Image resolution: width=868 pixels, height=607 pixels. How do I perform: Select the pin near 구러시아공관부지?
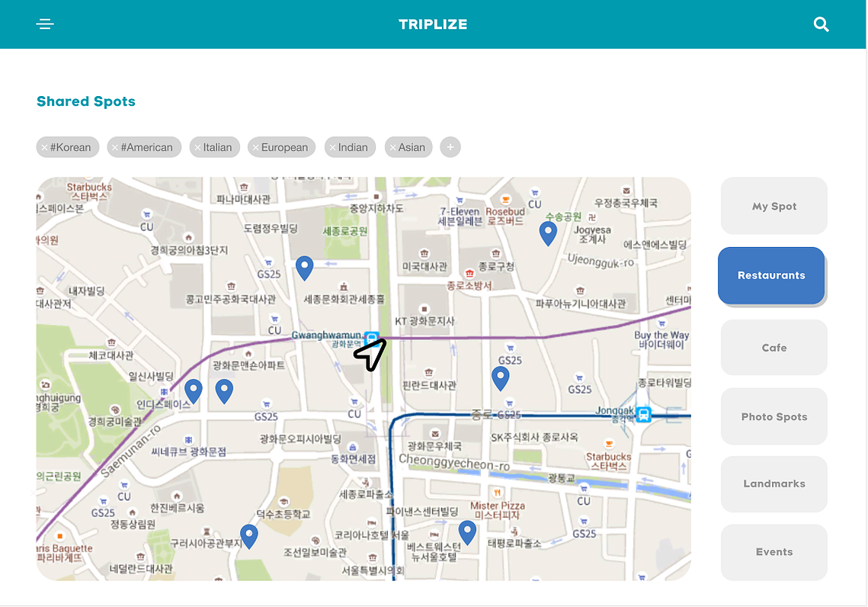[x=249, y=536]
